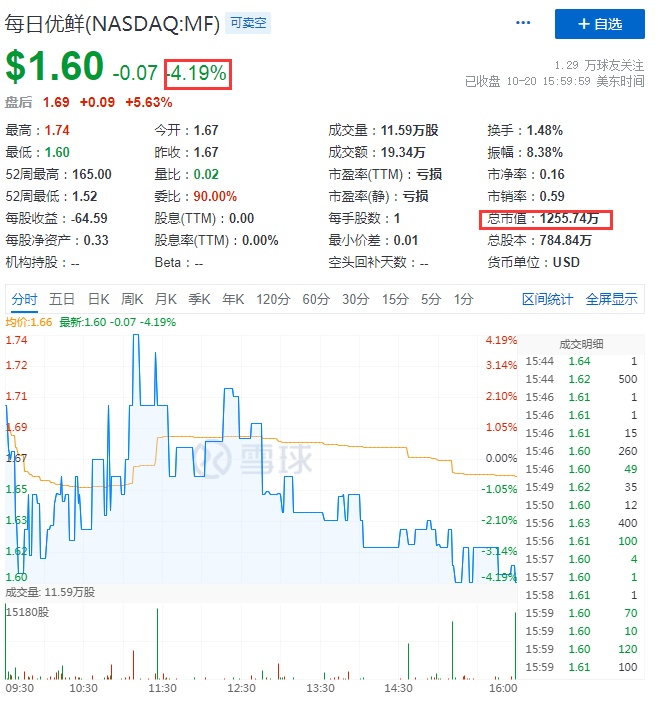Click the 每股净资产 value 0.33
This screenshot has width=657, height=704.
96,240
